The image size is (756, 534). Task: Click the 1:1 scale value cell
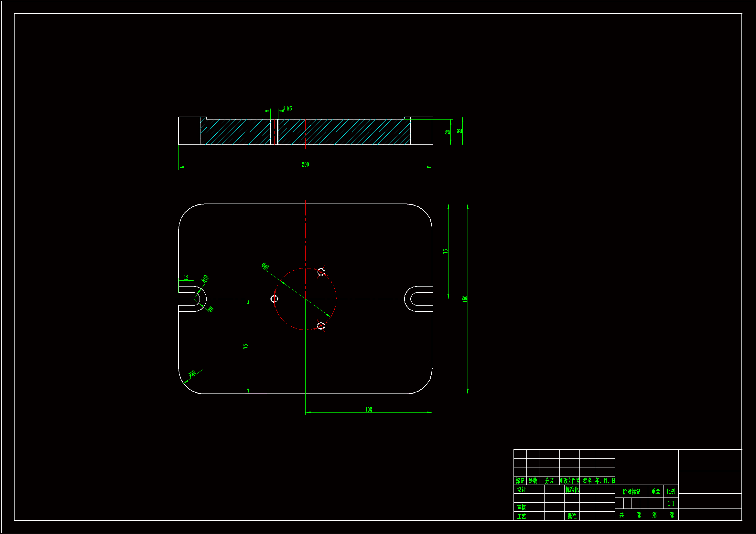coord(671,503)
